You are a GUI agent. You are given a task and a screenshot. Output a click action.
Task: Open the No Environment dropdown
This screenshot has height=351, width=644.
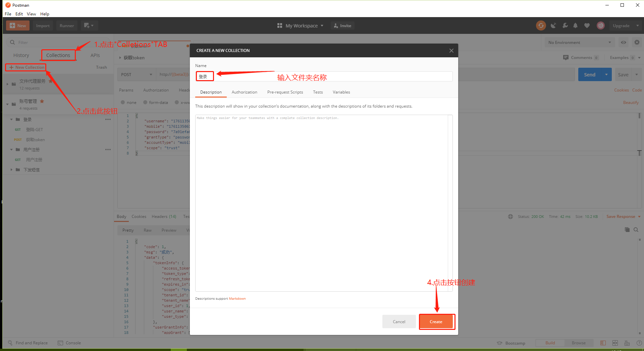pos(580,43)
